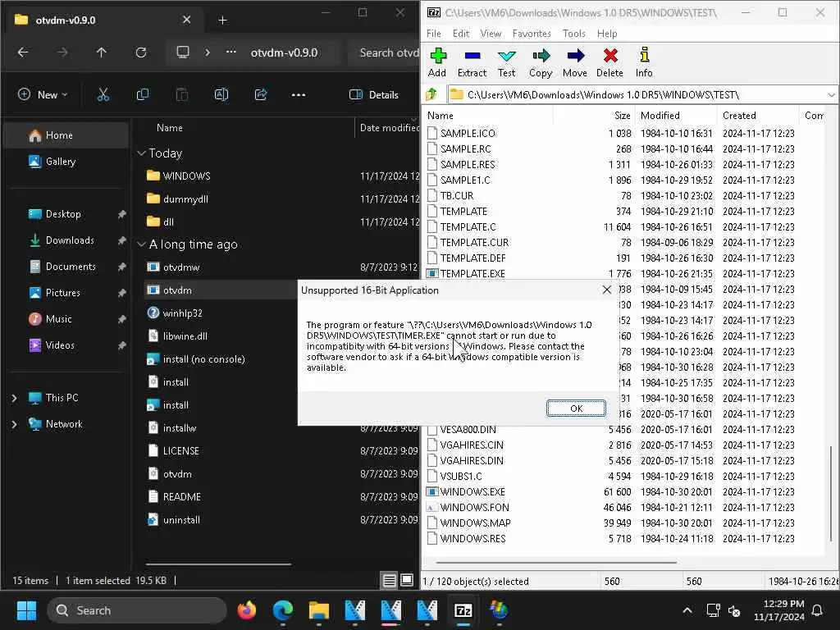Select the dummydll folder in Explorer
The width and height of the screenshot is (840, 630).
(185, 199)
